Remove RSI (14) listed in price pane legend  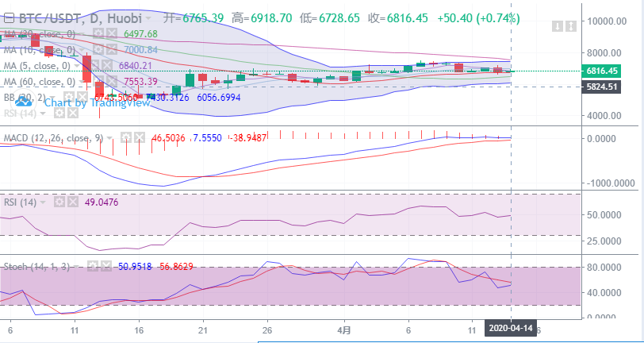pyautogui.click(x=73, y=113)
